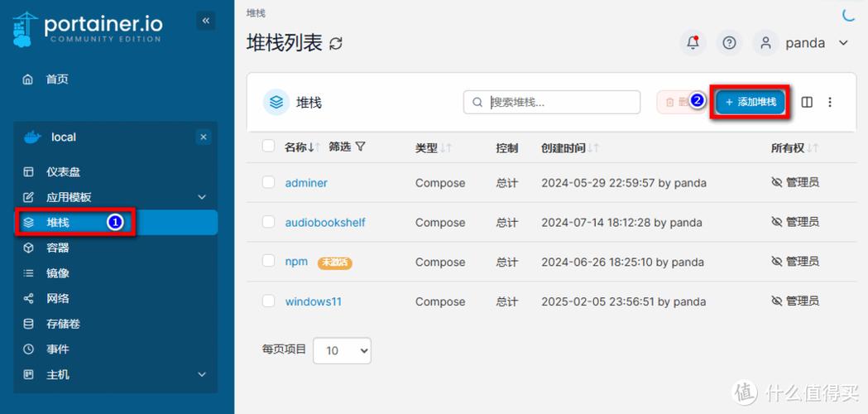
Task: Open the 应用模板 menu item
Action: pos(115,197)
